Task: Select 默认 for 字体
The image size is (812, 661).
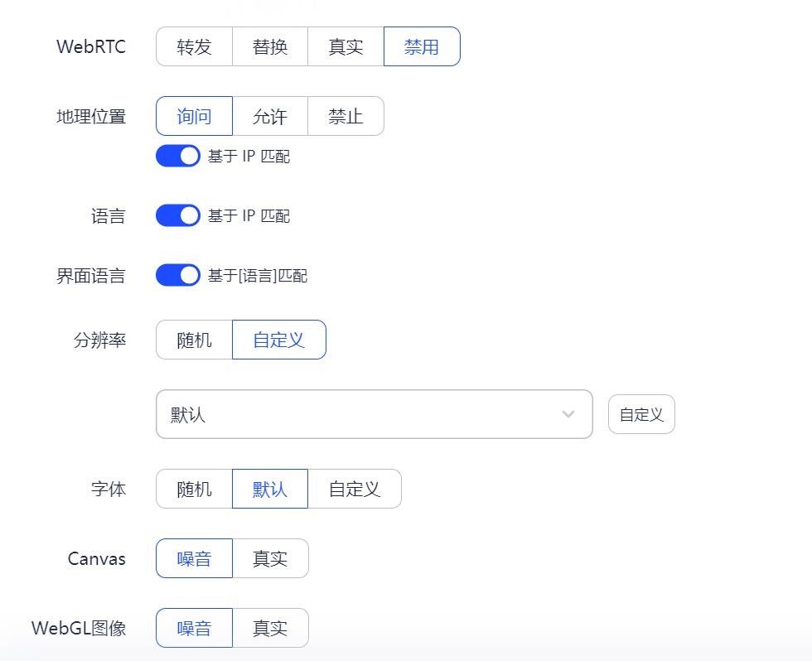Action: coord(270,489)
